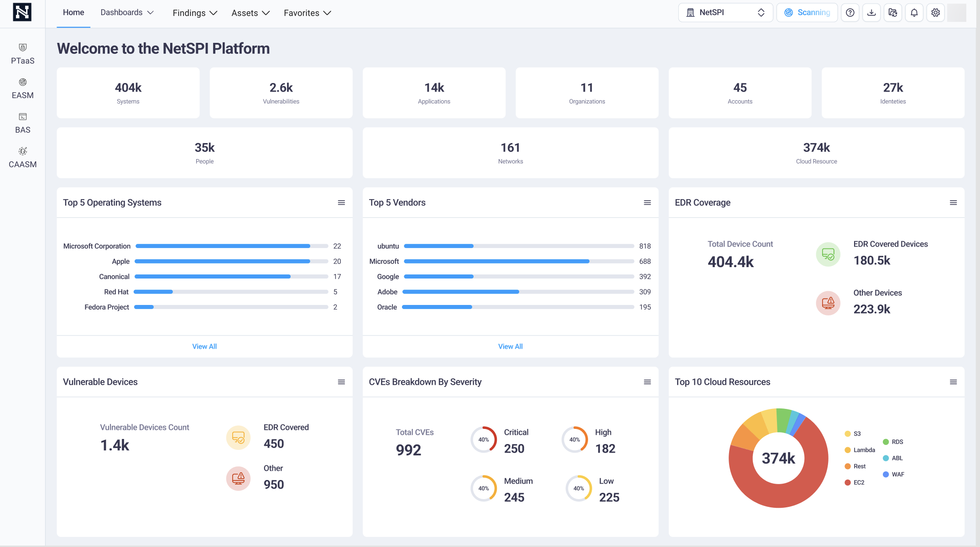Viewport: 980px width, 547px height.
Task: Open EDR Coverage widget menu
Action: (954, 203)
